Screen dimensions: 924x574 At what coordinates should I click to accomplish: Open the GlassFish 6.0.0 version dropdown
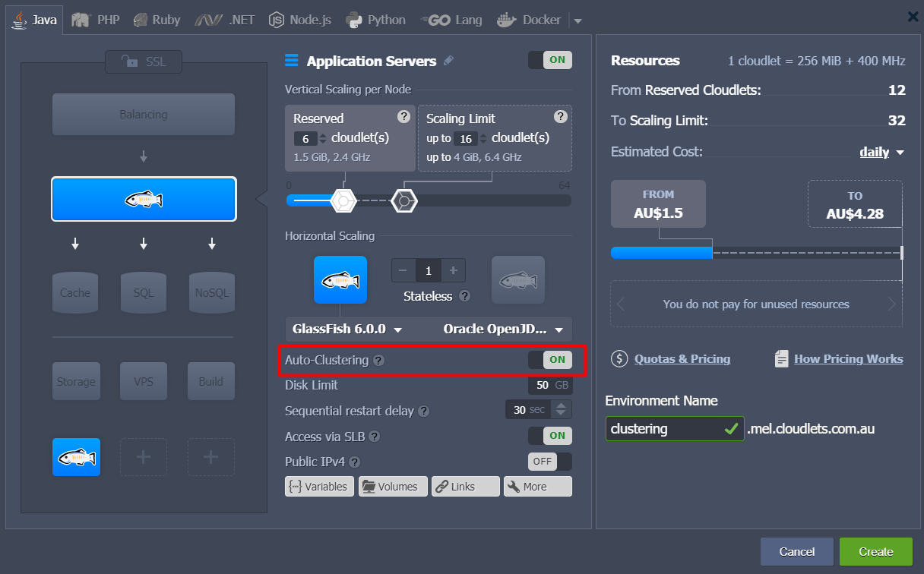point(347,330)
